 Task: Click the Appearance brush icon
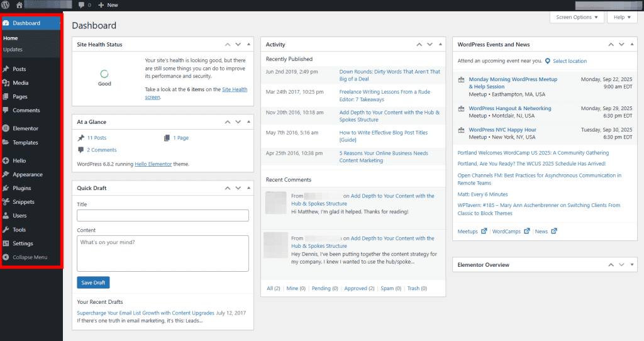click(6, 174)
